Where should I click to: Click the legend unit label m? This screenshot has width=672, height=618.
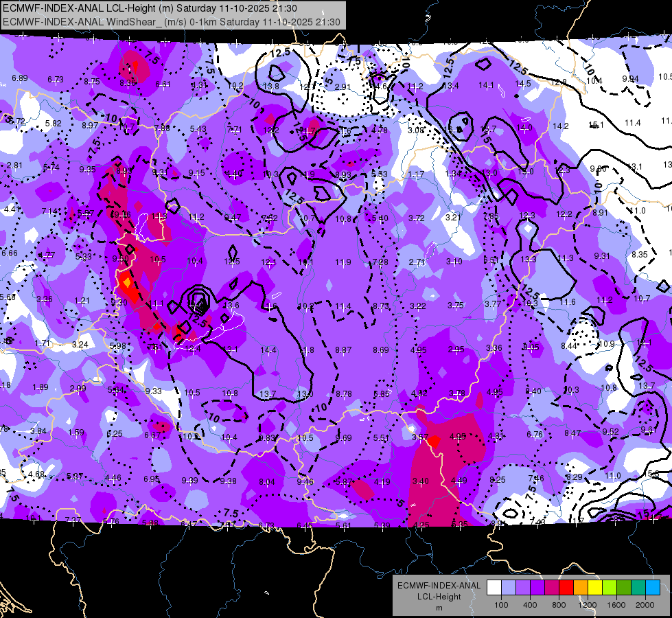tap(439, 608)
